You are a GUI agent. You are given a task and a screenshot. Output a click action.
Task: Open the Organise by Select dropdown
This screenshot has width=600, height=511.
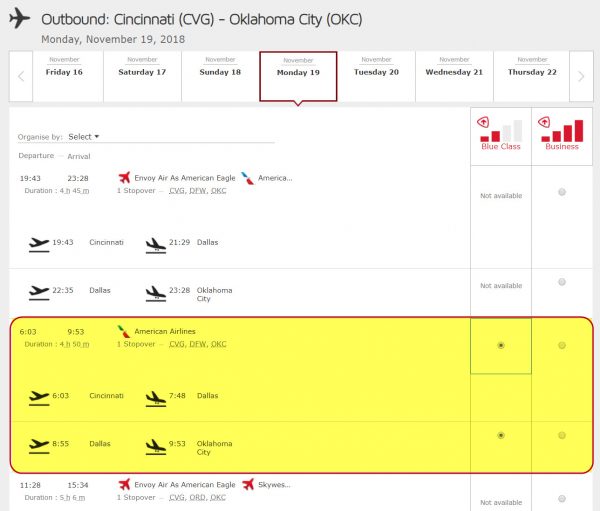coord(84,137)
